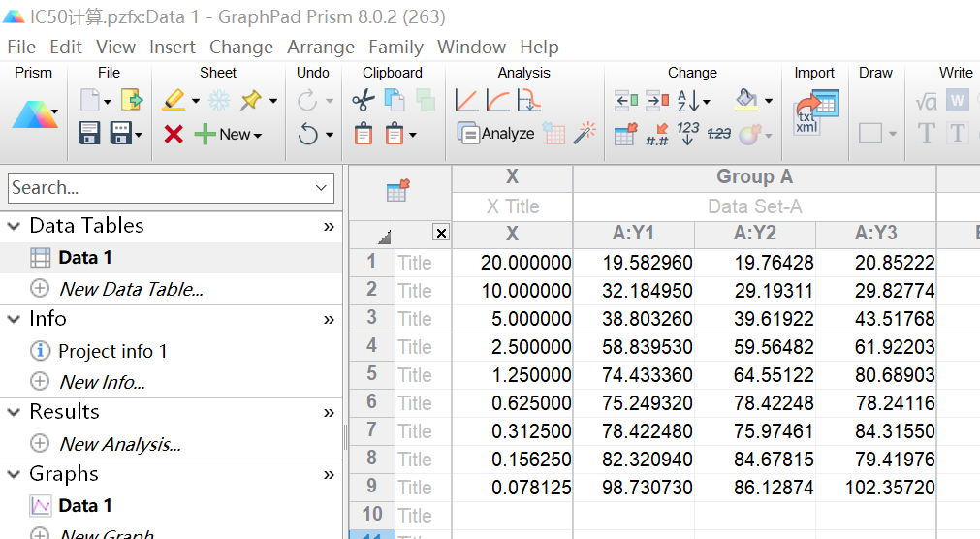
Task: Click New Analysis link
Action: 119,444
